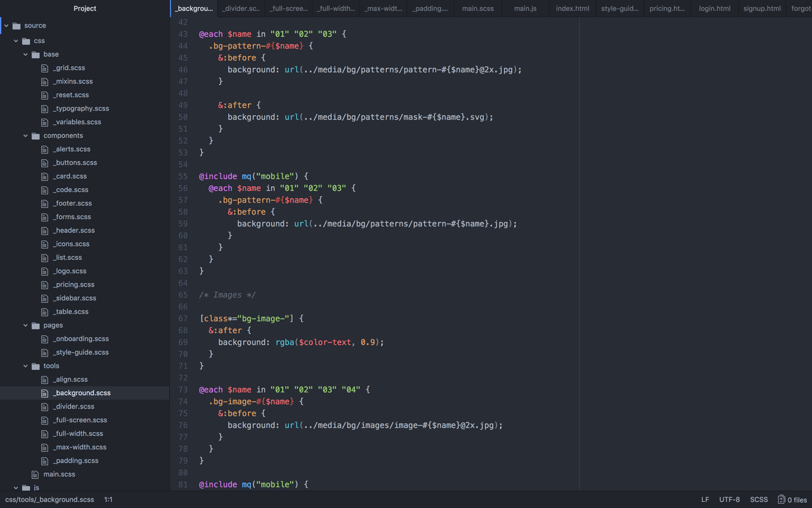Image resolution: width=812 pixels, height=508 pixels.
Task: Collapse the base folder
Action: (x=25, y=54)
